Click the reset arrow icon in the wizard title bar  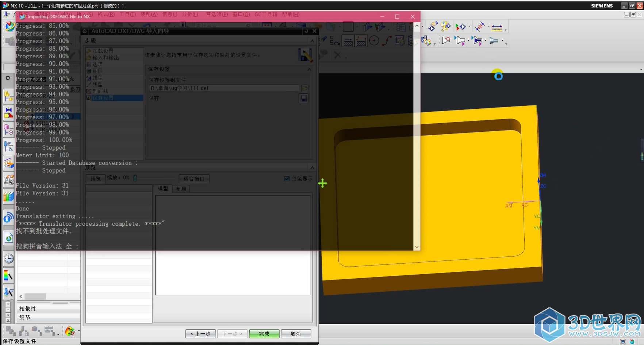click(306, 31)
